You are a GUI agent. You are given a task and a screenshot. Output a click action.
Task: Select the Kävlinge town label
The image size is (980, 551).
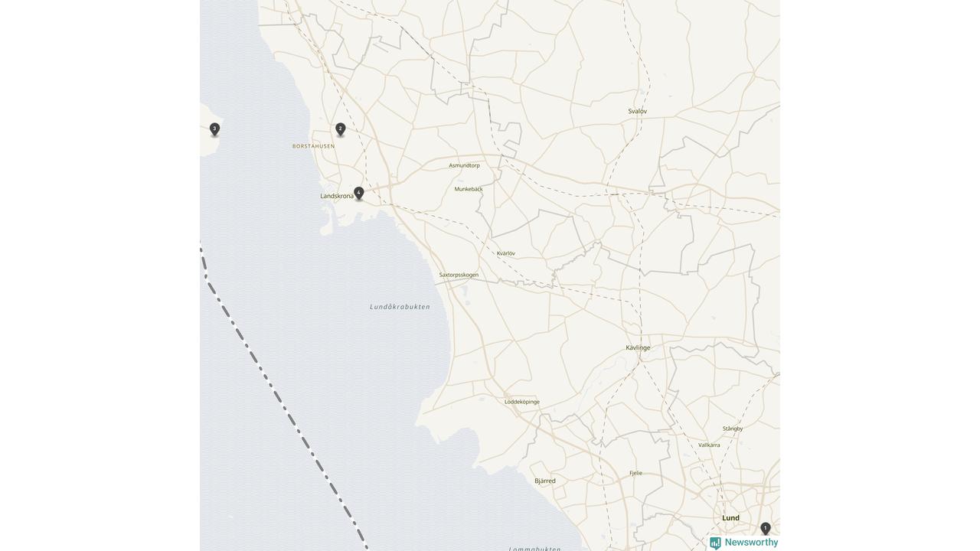click(x=638, y=348)
